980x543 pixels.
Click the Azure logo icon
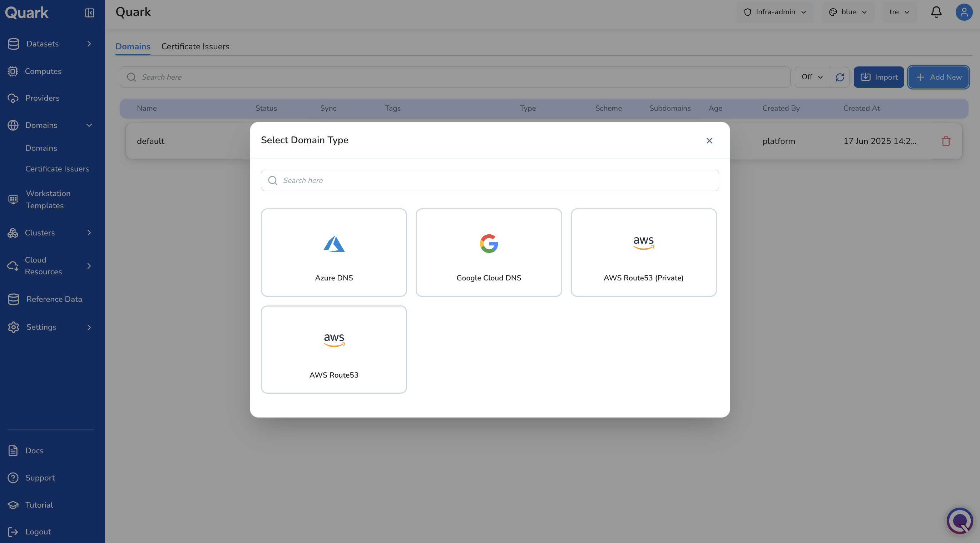[334, 244]
